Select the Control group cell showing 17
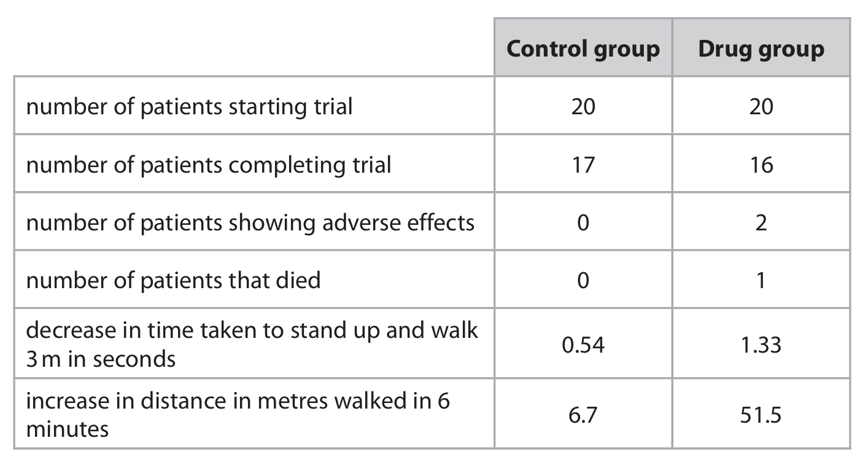Viewport: 868px width, 462px height. (x=583, y=165)
